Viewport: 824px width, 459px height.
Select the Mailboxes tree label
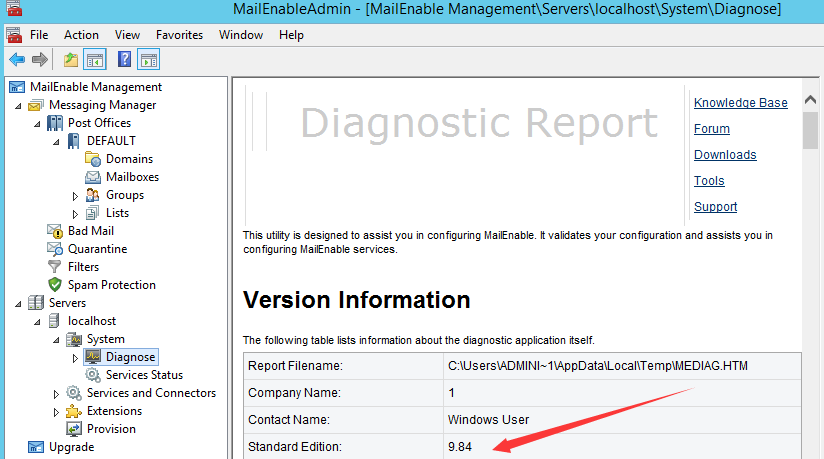[132, 177]
